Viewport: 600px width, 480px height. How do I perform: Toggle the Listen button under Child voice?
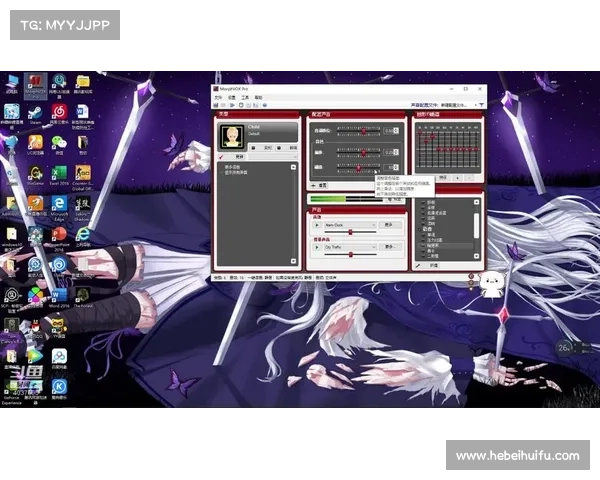pyautogui.click(x=287, y=148)
